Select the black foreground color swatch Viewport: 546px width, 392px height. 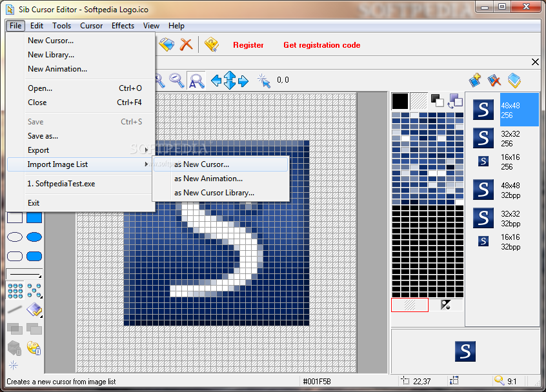[x=399, y=101]
